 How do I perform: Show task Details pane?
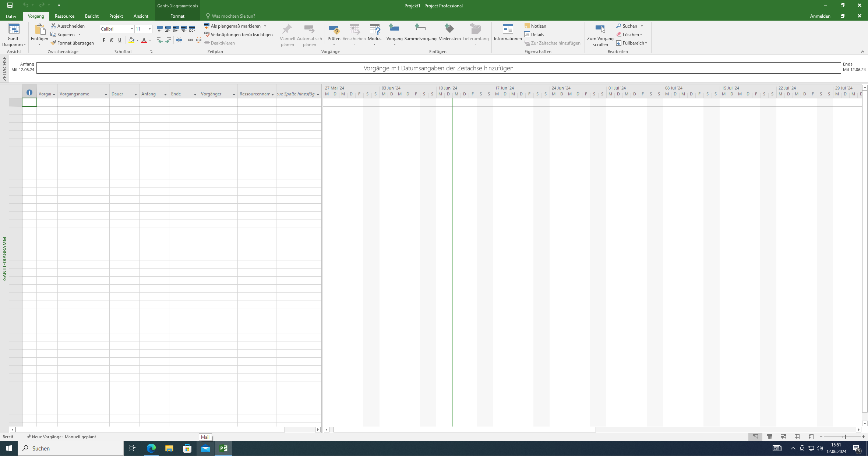pos(534,35)
